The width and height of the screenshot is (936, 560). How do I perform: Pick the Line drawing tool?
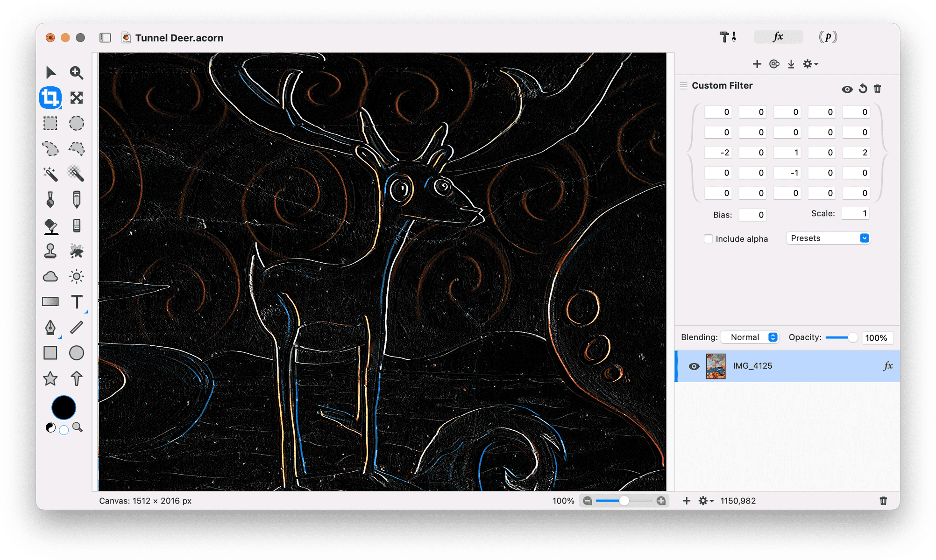[77, 328]
